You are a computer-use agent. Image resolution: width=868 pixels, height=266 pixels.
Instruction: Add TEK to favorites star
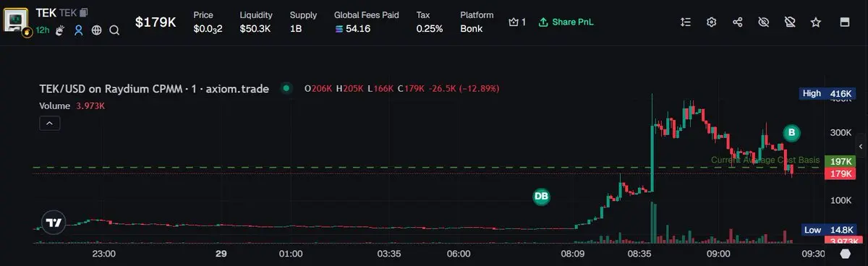(816, 22)
